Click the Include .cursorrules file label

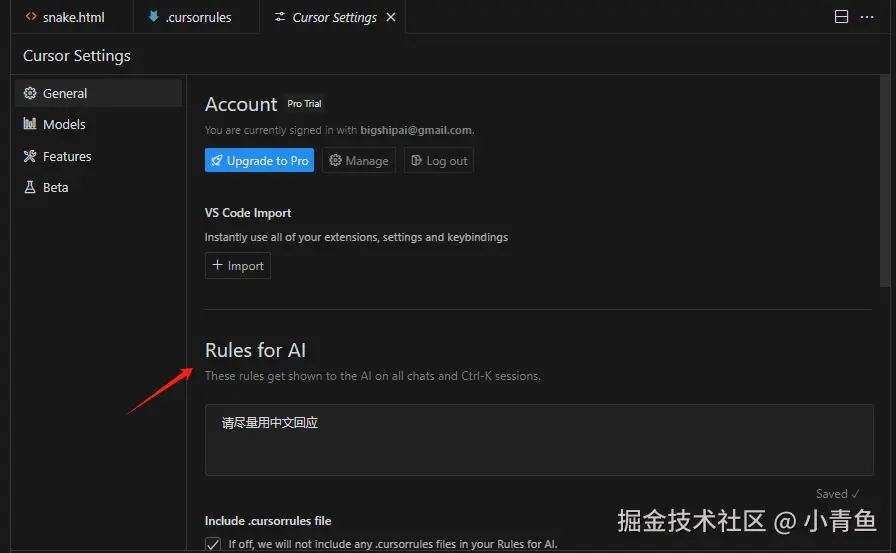(x=268, y=520)
